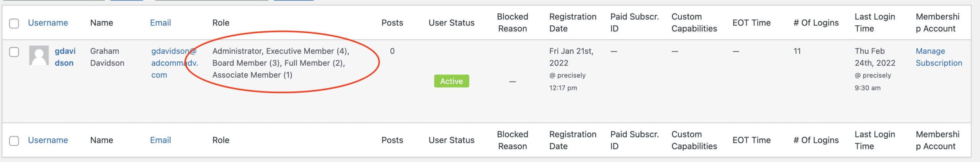The image size is (980, 162).
Task: Click the User Status footer column label
Action: click(451, 140)
